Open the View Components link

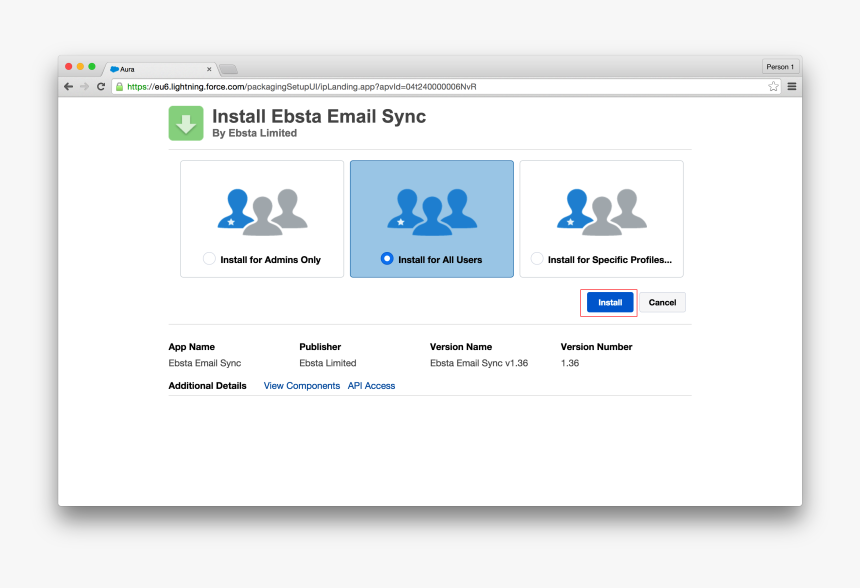[x=302, y=386]
